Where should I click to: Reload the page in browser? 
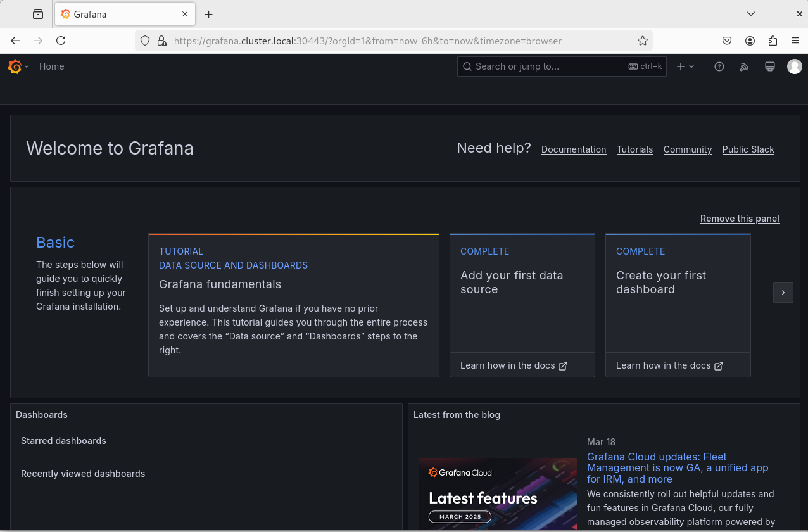[x=61, y=41]
